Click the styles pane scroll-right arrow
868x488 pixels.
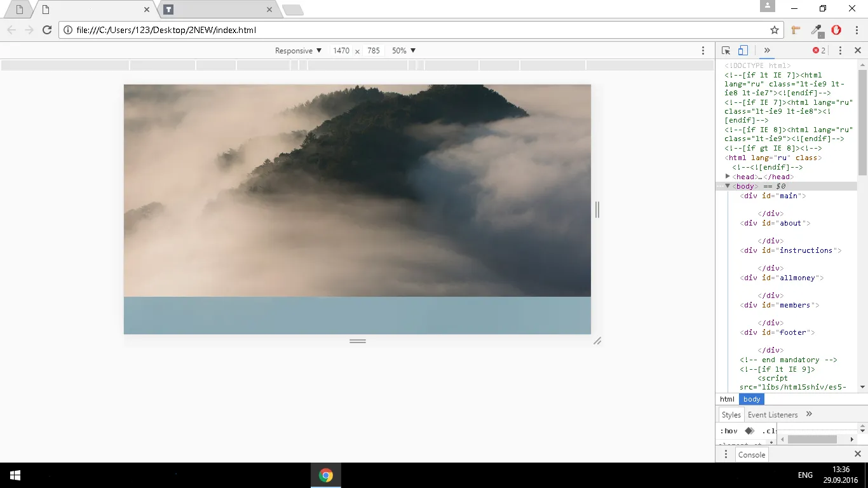pyautogui.click(x=852, y=439)
